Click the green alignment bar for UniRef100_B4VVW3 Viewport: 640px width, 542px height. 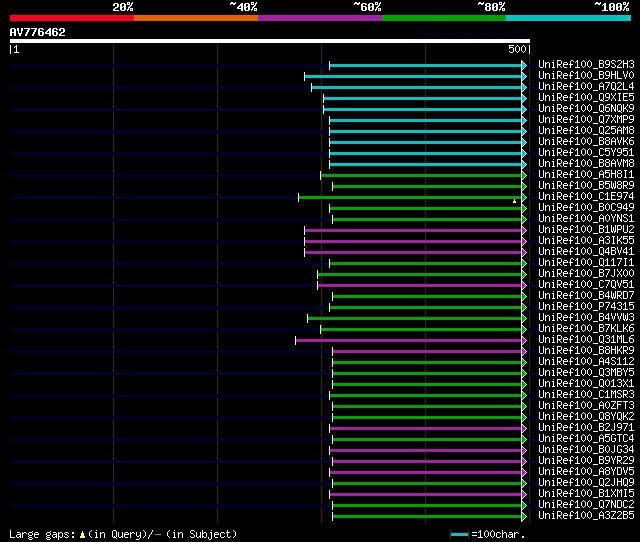pos(414,318)
